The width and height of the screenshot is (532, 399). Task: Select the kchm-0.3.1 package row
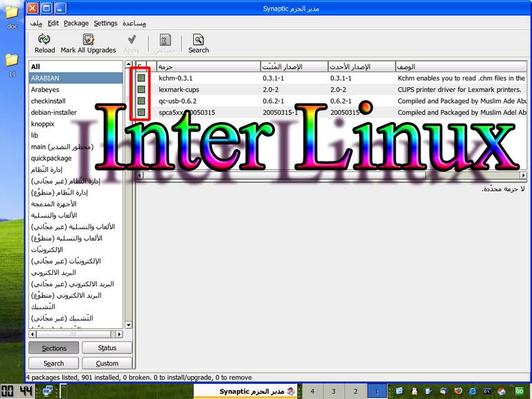(x=331, y=78)
